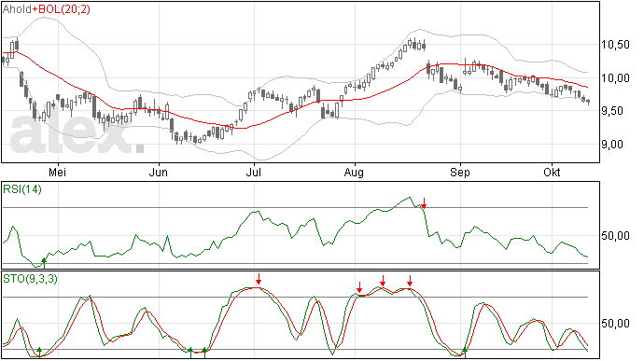Click the green STO buy arrow near Sep
The height and width of the screenshot is (361, 644).
coord(465,353)
